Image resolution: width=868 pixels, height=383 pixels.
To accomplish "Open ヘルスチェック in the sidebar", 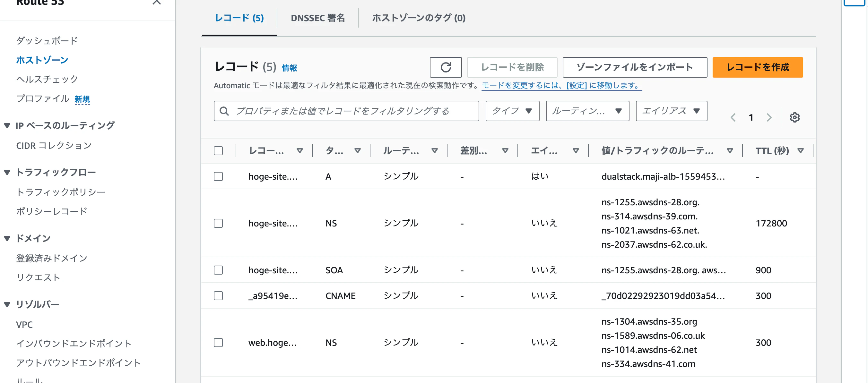I will tap(47, 79).
